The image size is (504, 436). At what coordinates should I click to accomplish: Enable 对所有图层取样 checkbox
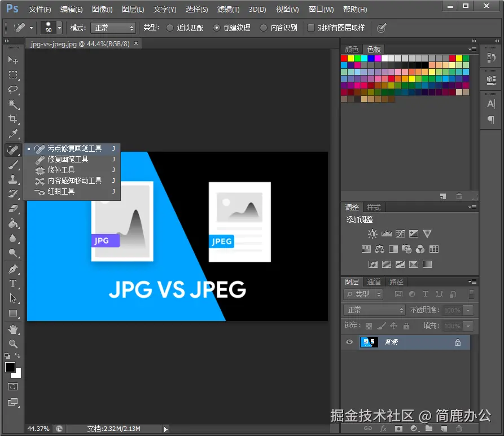pos(311,28)
